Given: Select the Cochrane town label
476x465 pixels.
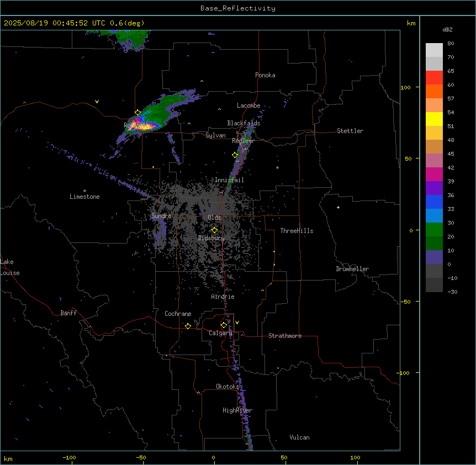Looking at the screenshot, I should (178, 314).
